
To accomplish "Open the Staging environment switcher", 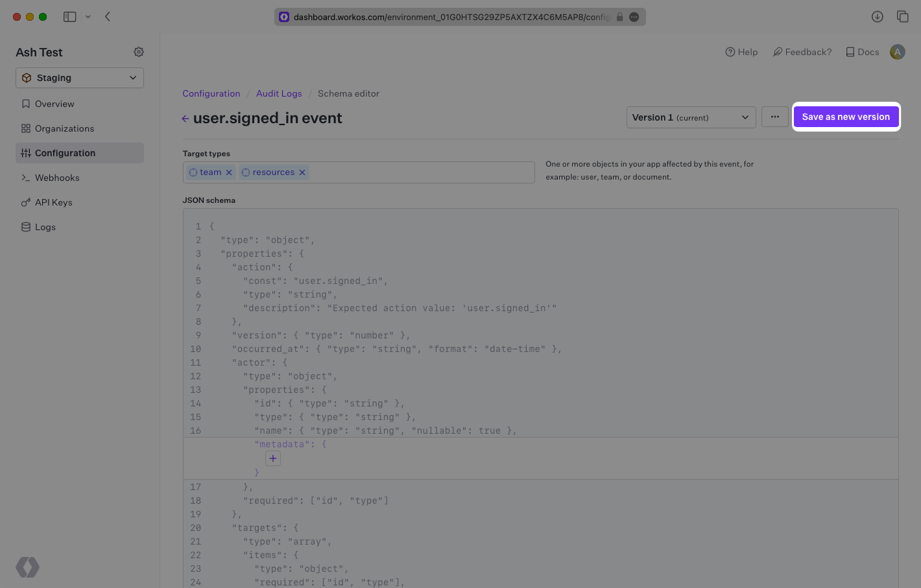I will (x=79, y=77).
